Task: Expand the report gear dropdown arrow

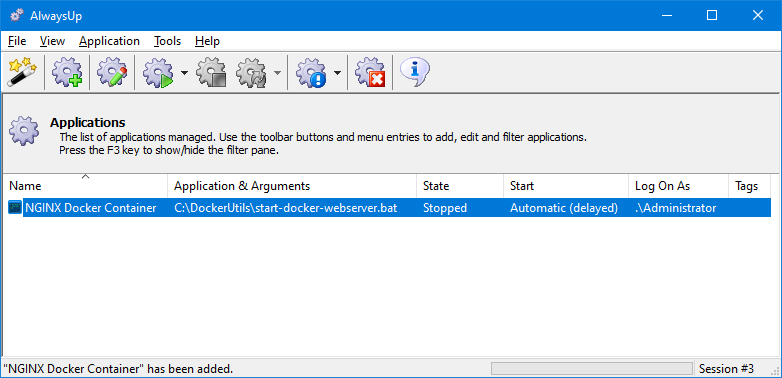Action: point(338,73)
